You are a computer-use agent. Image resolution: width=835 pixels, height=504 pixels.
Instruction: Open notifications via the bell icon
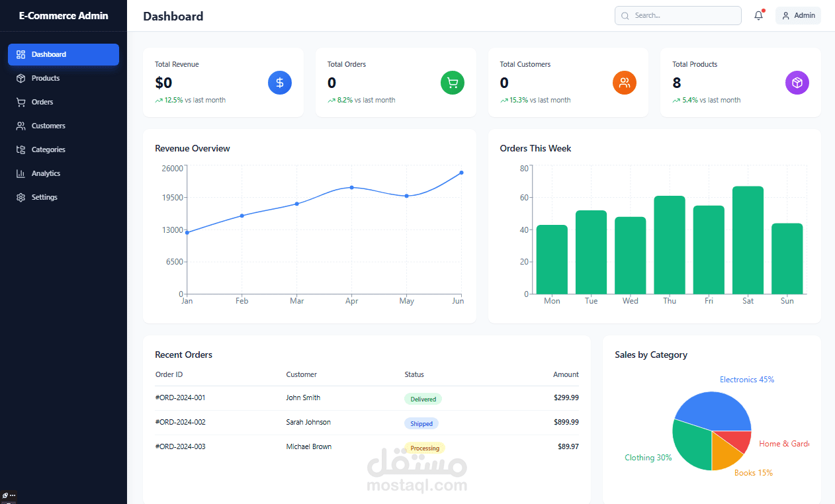758,15
